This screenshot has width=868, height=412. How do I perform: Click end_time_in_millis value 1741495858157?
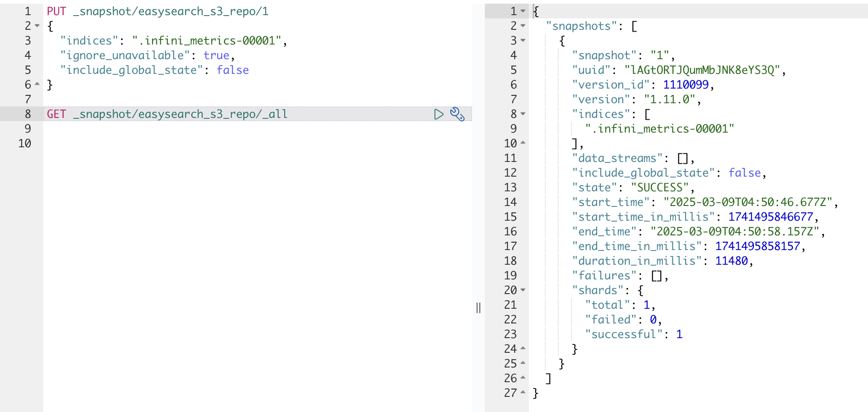pyautogui.click(x=758, y=246)
